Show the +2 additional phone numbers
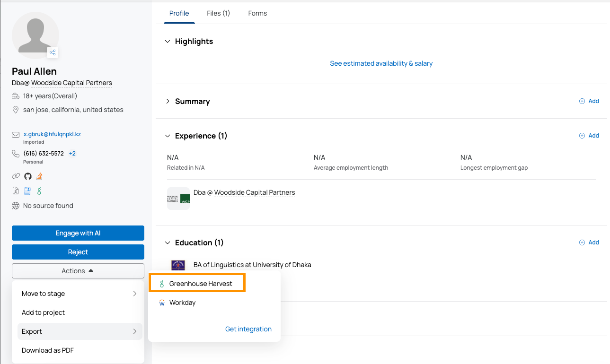The image size is (610, 364). pos(72,154)
